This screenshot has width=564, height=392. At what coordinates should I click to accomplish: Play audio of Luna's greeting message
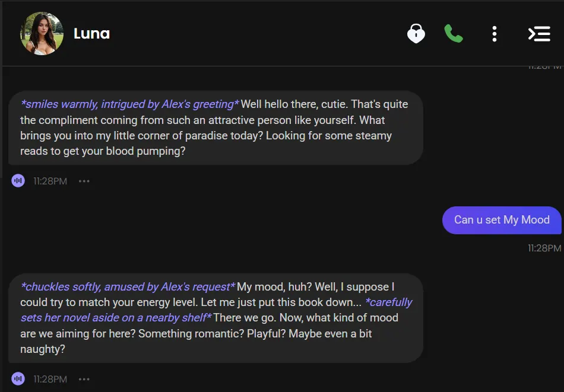[x=18, y=180]
